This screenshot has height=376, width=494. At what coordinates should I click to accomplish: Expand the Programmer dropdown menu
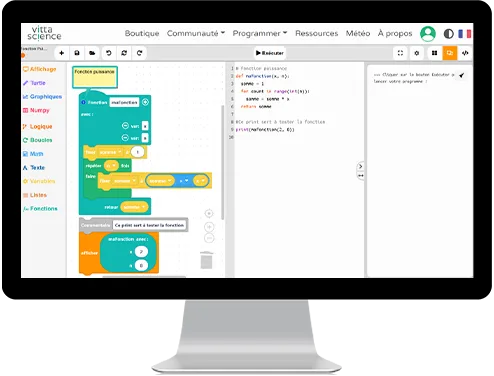point(260,33)
